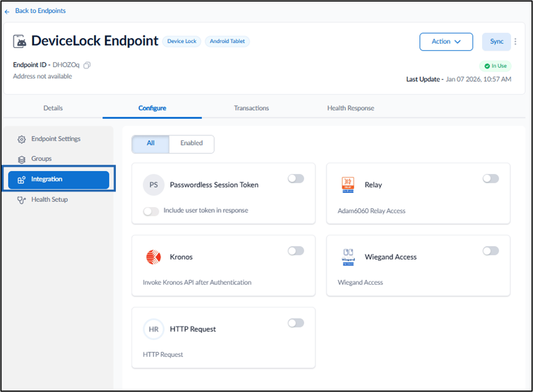Enable the Passwordless Session Token toggle

pyautogui.click(x=296, y=178)
